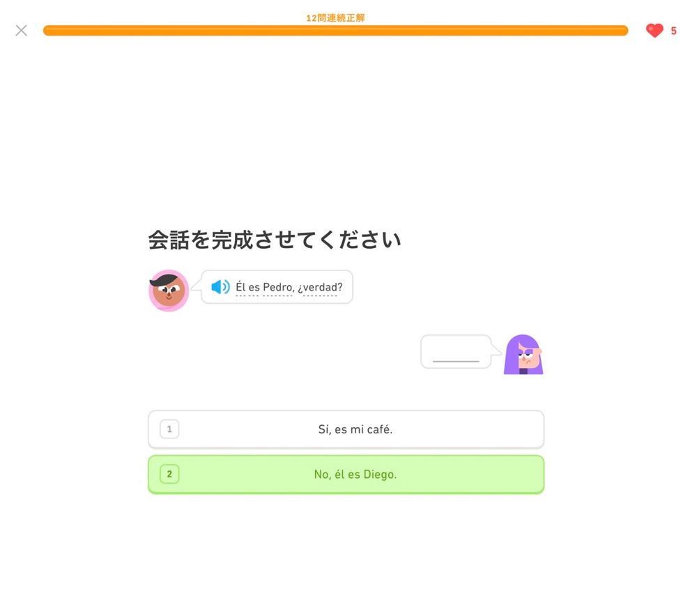Click the empty reply speech bubble
The height and width of the screenshot is (616, 697).
(x=456, y=352)
